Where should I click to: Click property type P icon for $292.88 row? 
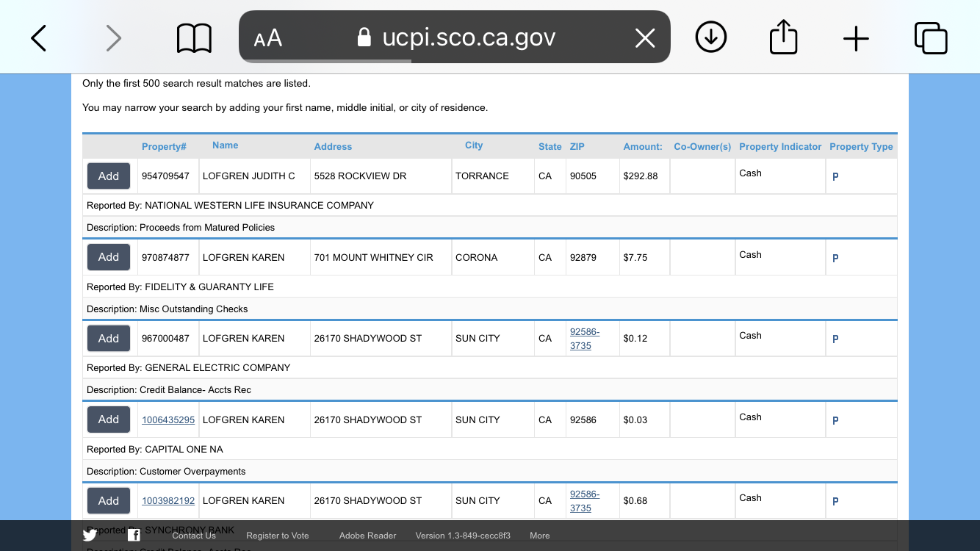(835, 177)
